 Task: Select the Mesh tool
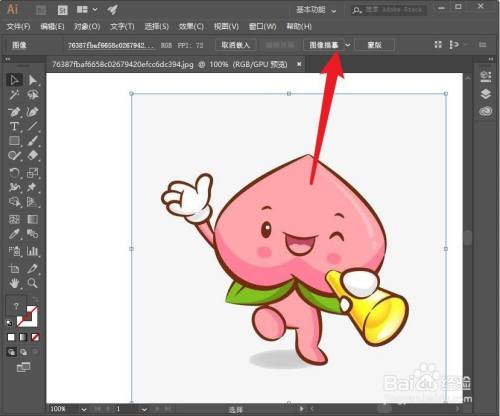[x=14, y=219]
